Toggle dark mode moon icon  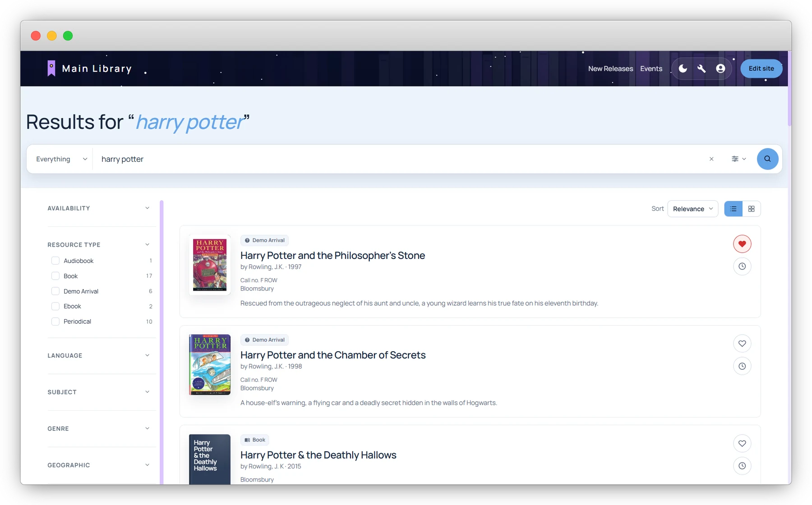[x=683, y=69]
